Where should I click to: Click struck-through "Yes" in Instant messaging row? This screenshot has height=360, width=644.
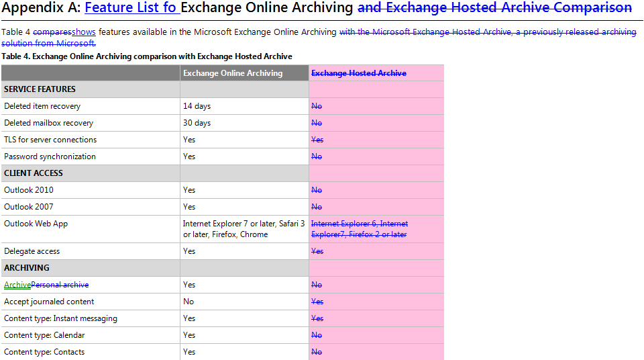coord(317,318)
